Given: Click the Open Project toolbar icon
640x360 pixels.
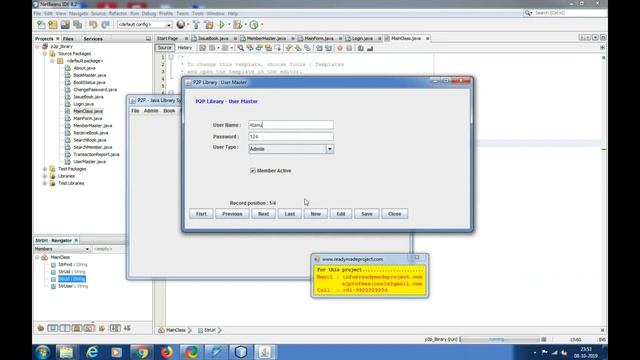Looking at the screenshot, I should coord(65,24).
